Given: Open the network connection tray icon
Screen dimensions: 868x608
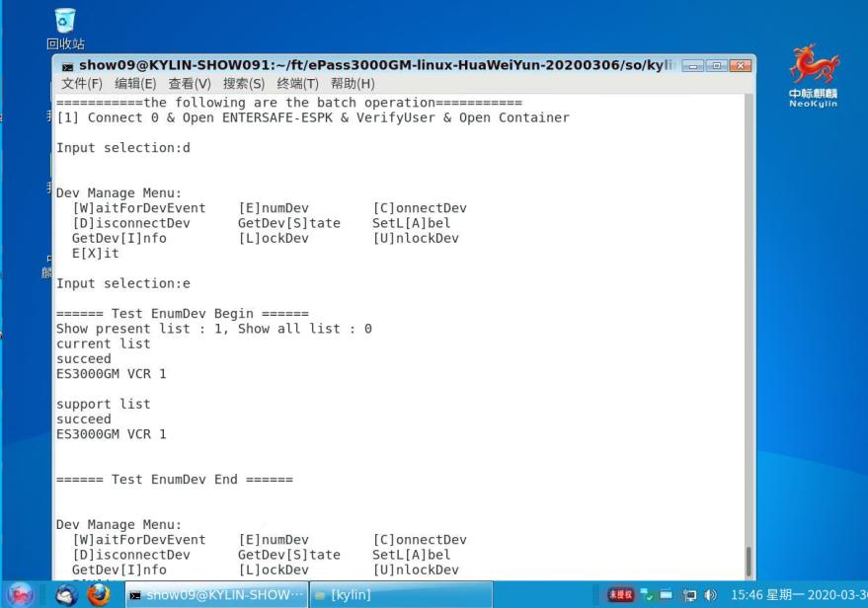Looking at the screenshot, I should (646, 595).
